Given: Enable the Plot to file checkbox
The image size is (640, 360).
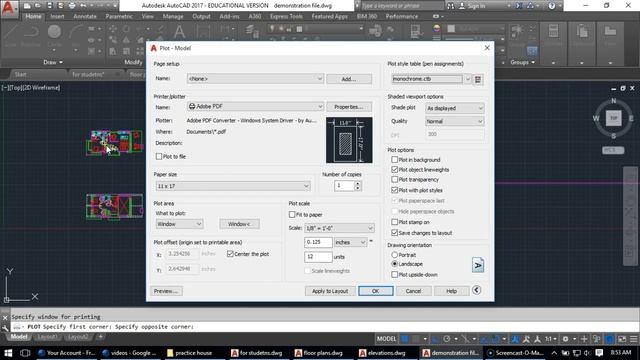Looking at the screenshot, I should 159,156.
